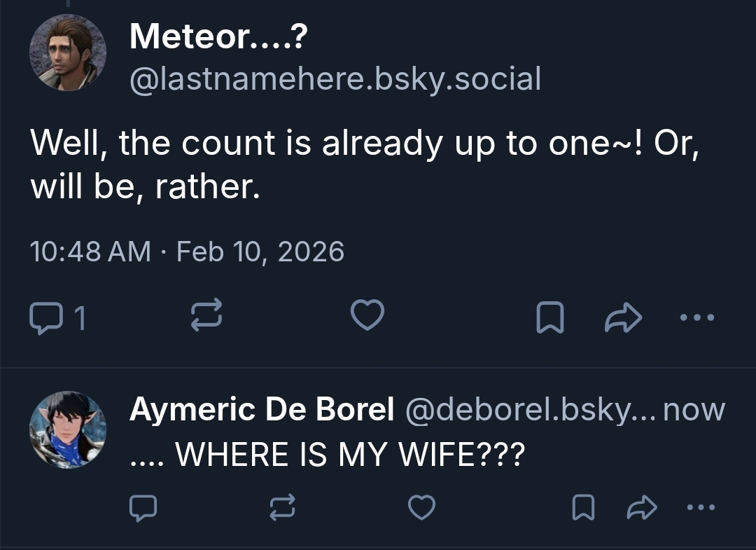The image size is (756, 550).
Task: Open Aymeric De Borel's avatar
Action: (67, 429)
